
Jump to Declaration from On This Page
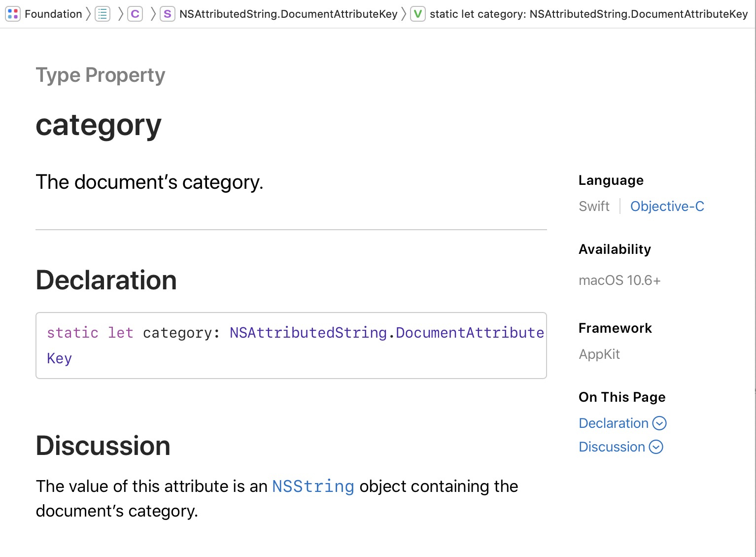tap(614, 423)
